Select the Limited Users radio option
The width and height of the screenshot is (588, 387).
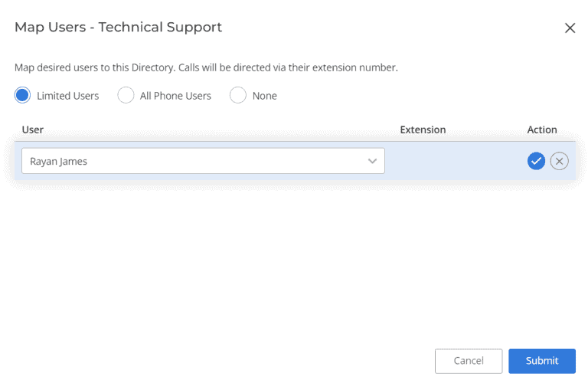pyautogui.click(x=22, y=95)
